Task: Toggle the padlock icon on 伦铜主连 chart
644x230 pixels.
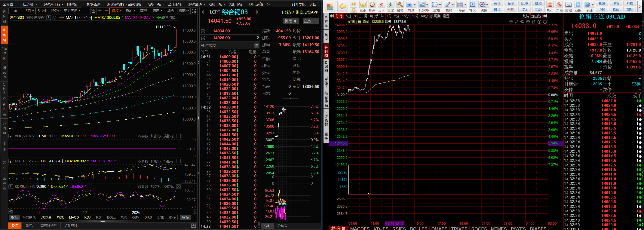Action: (533, 22)
